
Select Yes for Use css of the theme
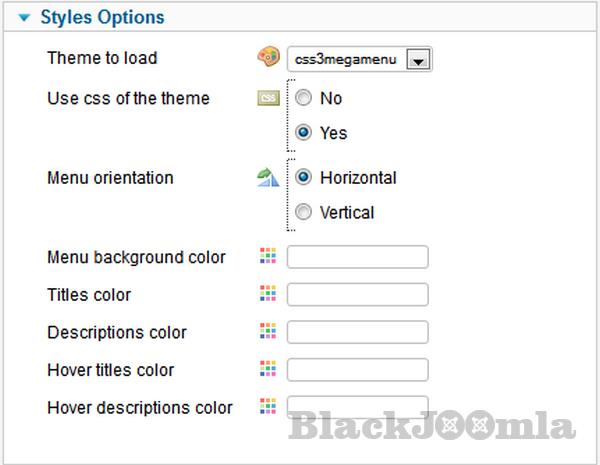pos(304,132)
